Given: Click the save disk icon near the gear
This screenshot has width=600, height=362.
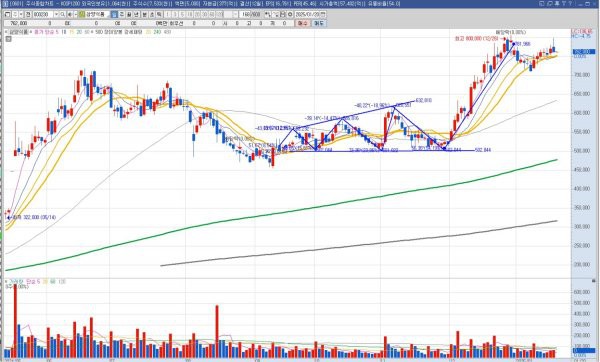Looking at the screenshot, I should tap(283, 14).
